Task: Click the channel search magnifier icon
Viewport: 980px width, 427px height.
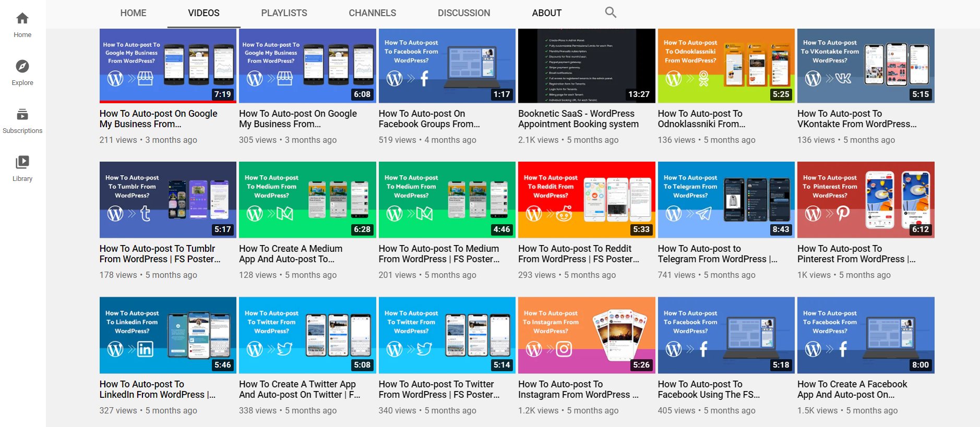Action: pos(611,13)
